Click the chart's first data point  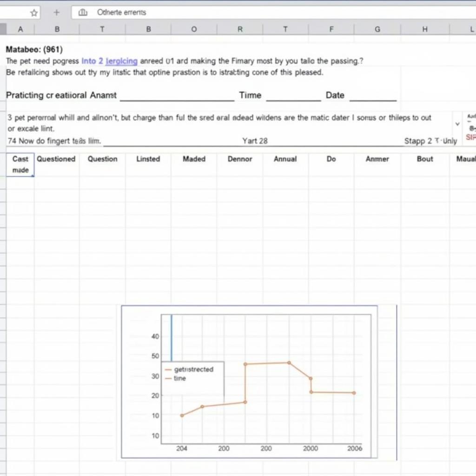182,416
